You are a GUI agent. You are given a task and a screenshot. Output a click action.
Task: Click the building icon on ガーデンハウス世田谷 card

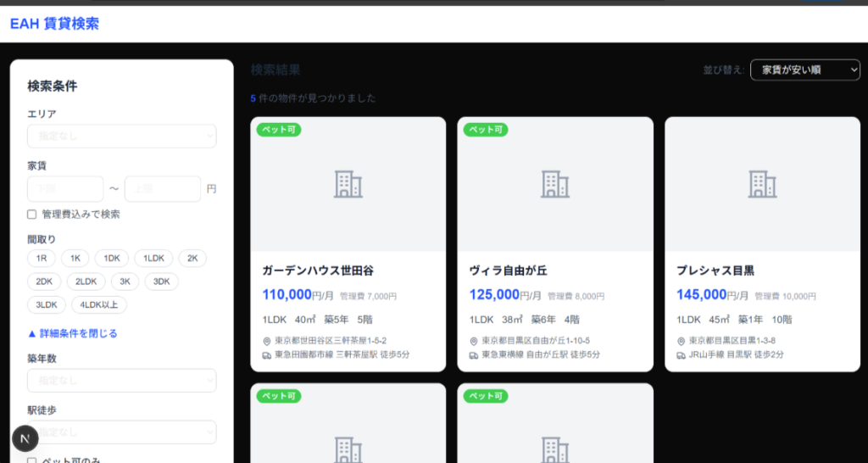pyautogui.click(x=348, y=184)
